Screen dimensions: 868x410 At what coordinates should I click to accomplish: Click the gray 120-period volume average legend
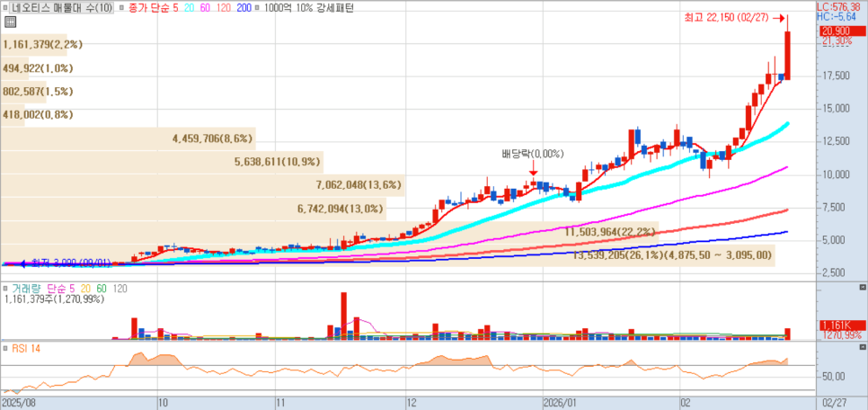tap(120, 289)
